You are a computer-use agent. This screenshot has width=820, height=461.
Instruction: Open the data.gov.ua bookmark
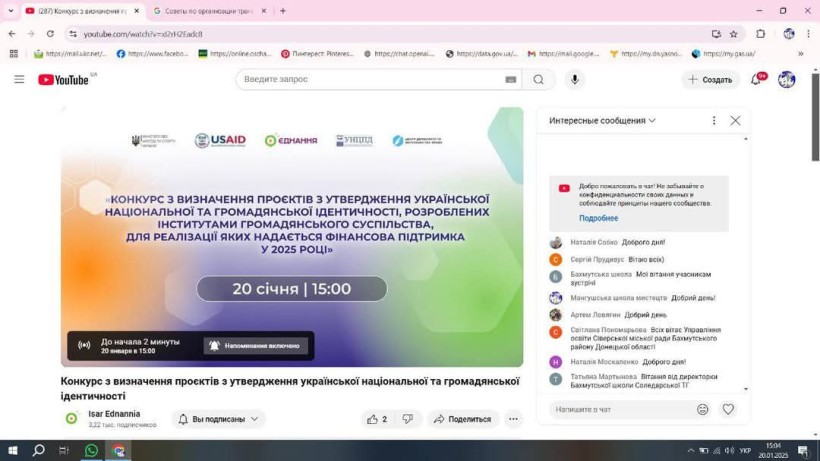pos(482,53)
